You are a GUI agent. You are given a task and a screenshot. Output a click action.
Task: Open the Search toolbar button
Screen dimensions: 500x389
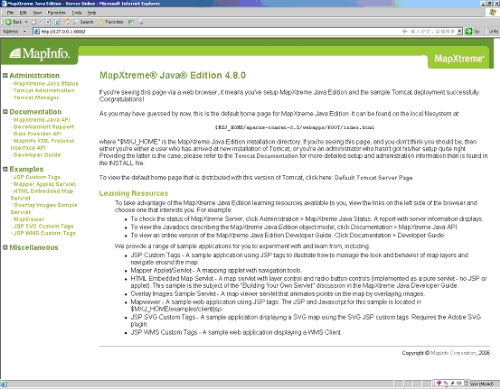(x=83, y=22)
